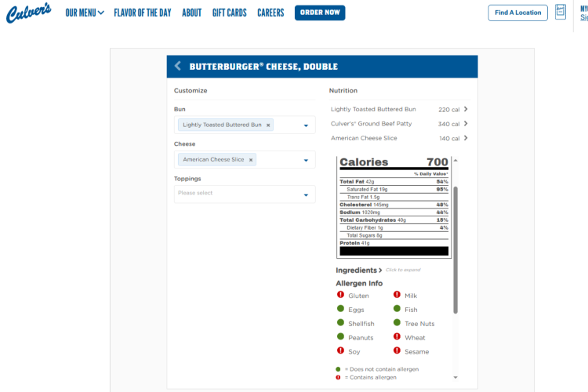The width and height of the screenshot is (588, 392).
Task: Click the Sesame allergen warning icon
Action: (397, 350)
